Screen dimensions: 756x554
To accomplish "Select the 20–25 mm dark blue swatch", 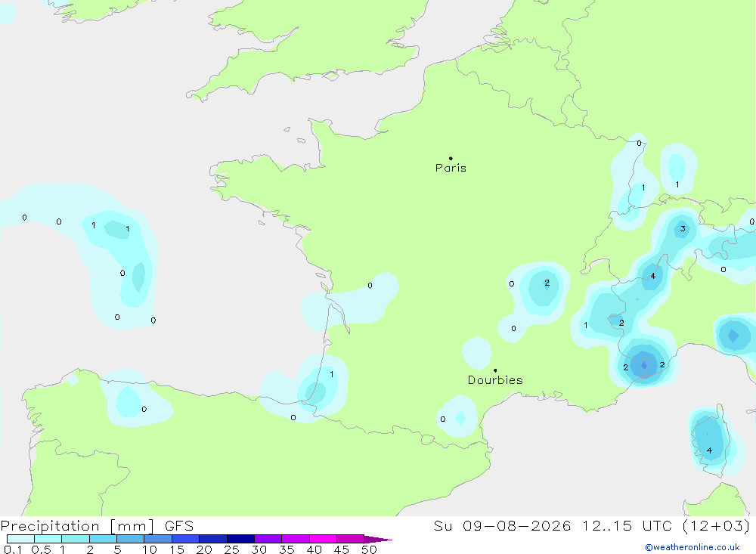I will coord(212,539).
